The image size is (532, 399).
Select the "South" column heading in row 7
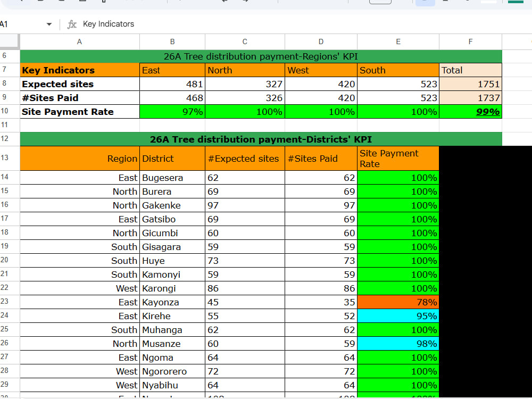pyautogui.click(x=398, y=70)
